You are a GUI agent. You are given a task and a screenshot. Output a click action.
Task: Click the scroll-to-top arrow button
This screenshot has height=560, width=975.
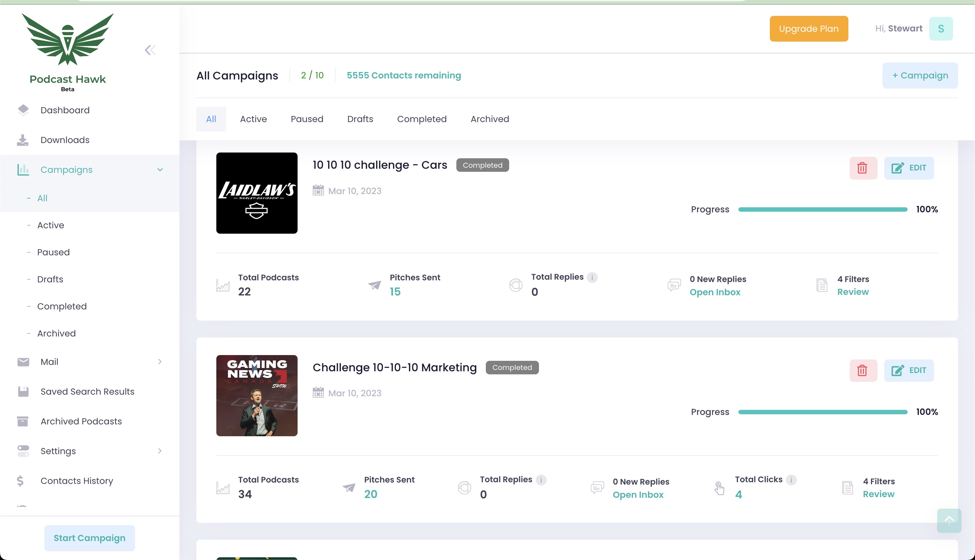[949, 520]
